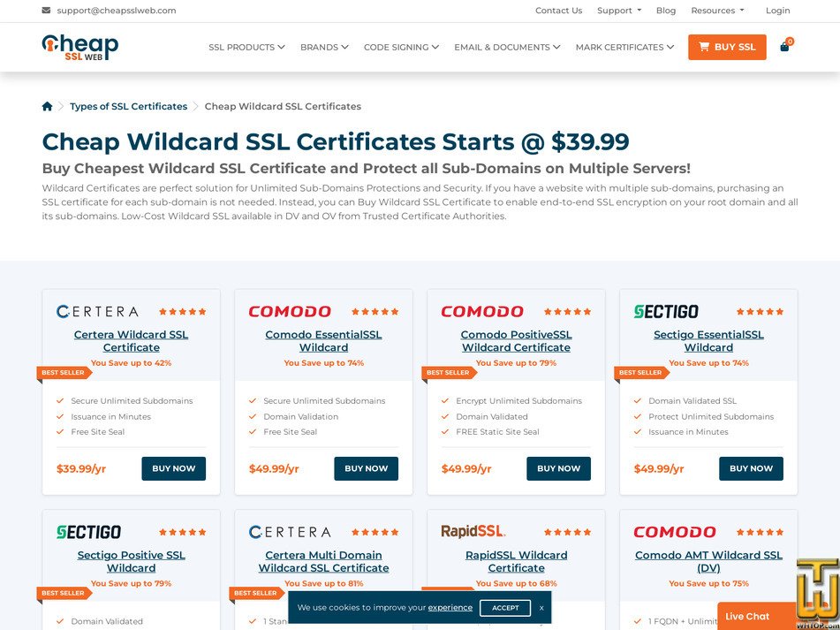Open the Live Chat widget
This screenshot has height=630, width=840.
tap(747, 616)
